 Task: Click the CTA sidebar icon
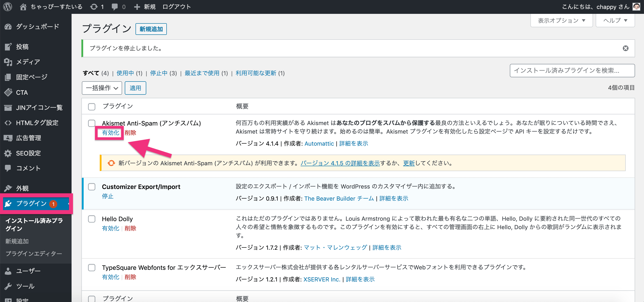8,92
